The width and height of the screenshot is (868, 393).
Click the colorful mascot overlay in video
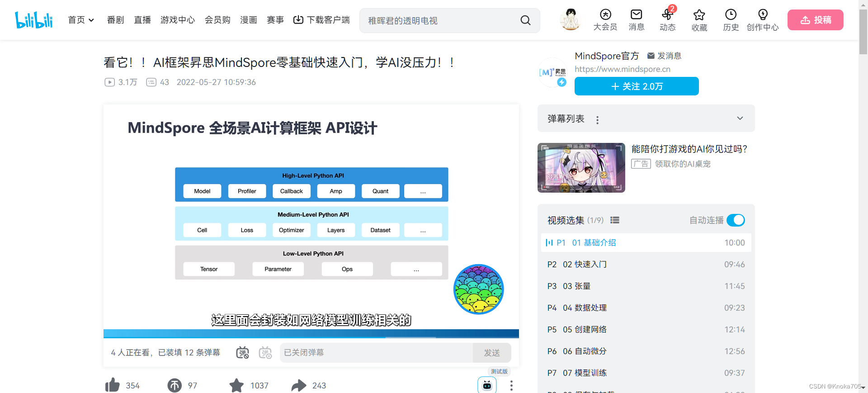pyautogui.click(x=478, y=289)
